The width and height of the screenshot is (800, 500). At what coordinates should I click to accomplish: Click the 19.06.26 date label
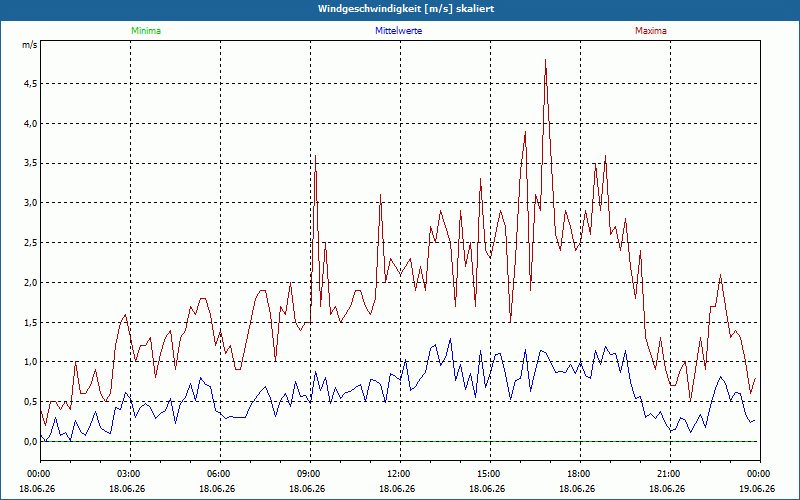tap(757, 488)
